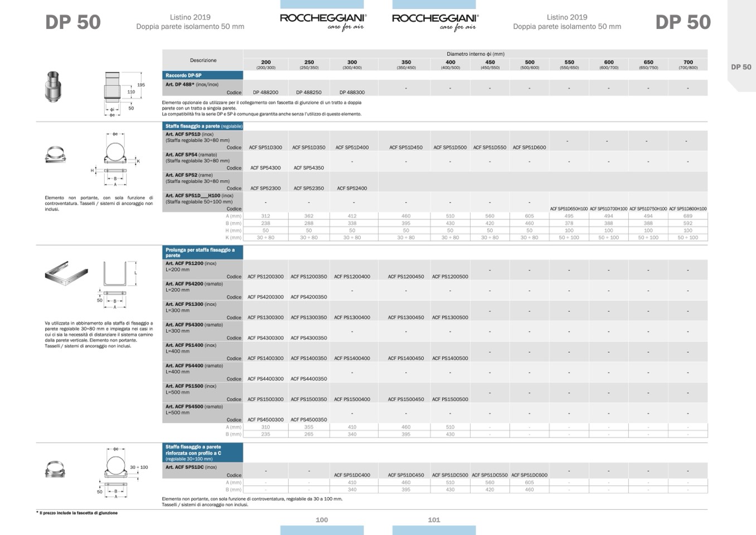This screenshot has height=535, width=756.
Task: Select the reinforced C-profile bracket photo
Action: (x=55, y=470)
